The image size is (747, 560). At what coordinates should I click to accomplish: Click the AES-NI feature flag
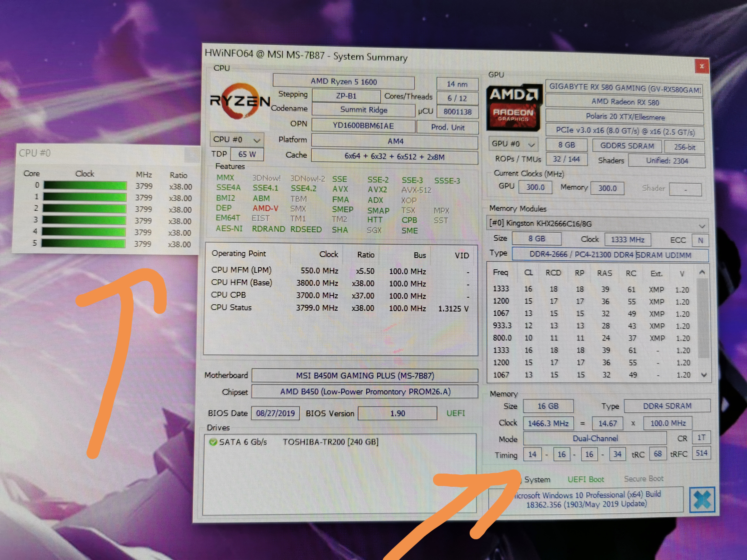click(229, 228)
